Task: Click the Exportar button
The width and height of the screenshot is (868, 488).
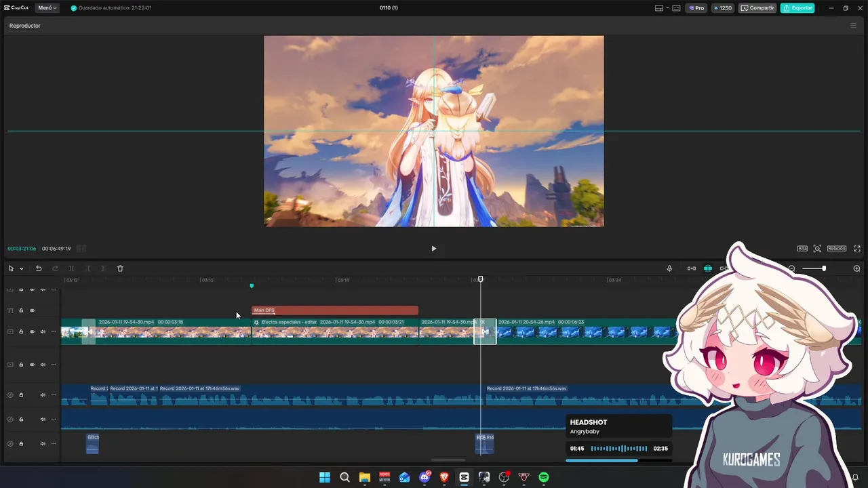Action: (797, 8)
